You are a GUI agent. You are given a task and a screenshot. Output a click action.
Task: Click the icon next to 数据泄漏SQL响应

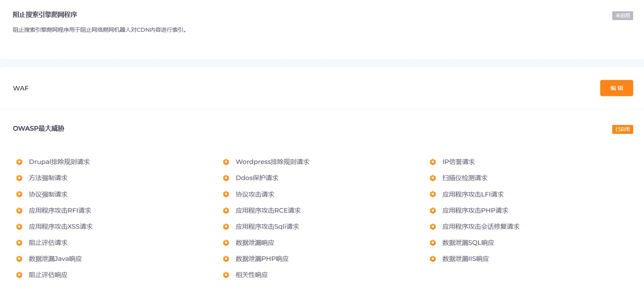(x=433, y=243)
